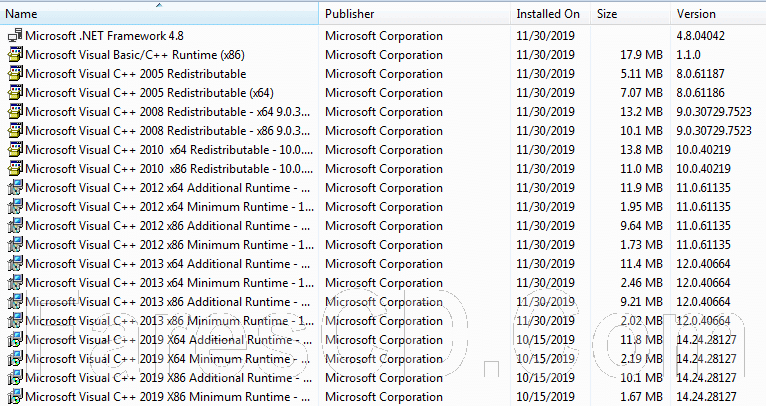
Task: Click Visual C++ 2010 x64 Redistributable icon
Action: (x=15, y=150)
